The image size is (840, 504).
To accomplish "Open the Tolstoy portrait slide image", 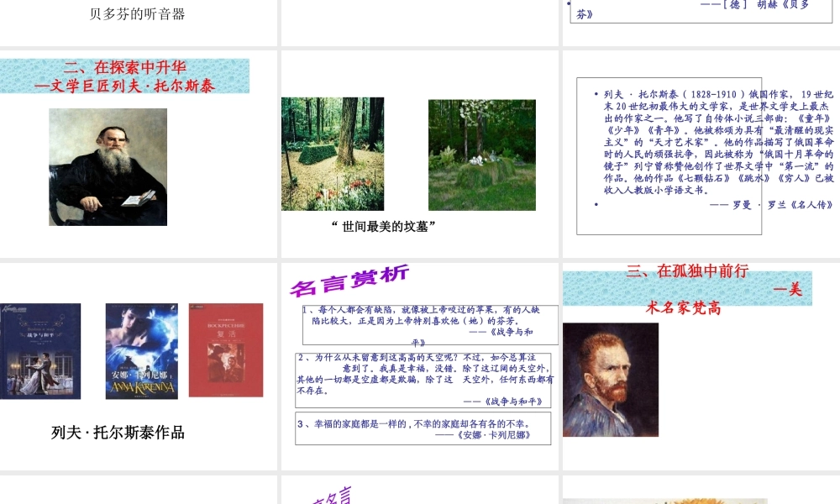I will [x=108, y=166].
